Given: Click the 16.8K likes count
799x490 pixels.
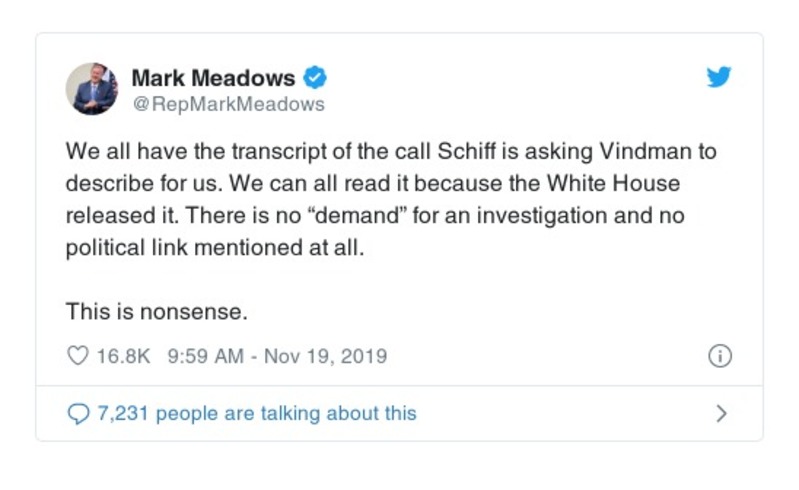Looking at the screenshot, I should 123,356.
